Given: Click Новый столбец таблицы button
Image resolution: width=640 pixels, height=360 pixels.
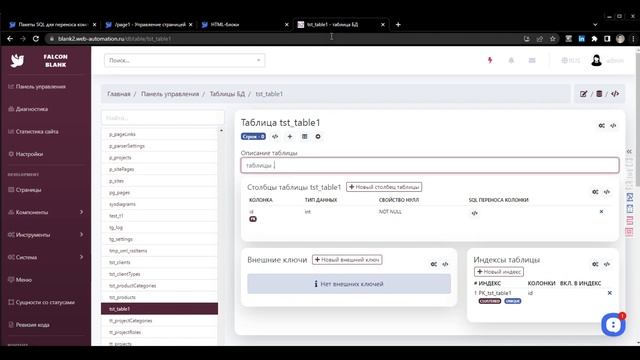Looking at the screenshot, I should 384,187.
